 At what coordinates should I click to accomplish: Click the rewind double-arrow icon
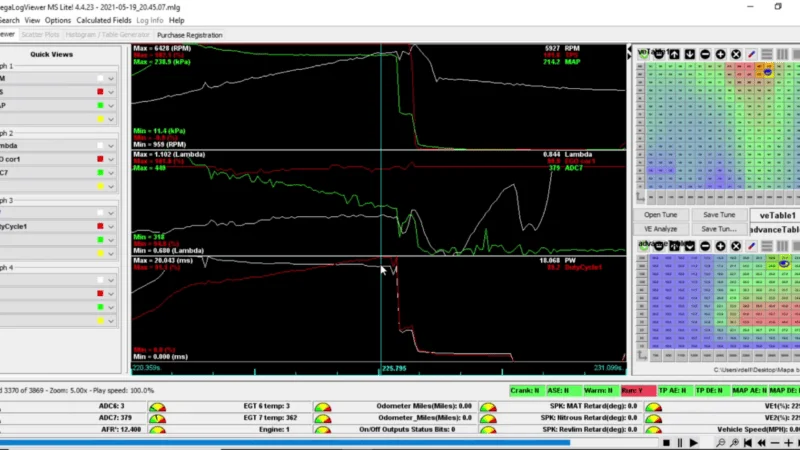(x=761, y=443)
